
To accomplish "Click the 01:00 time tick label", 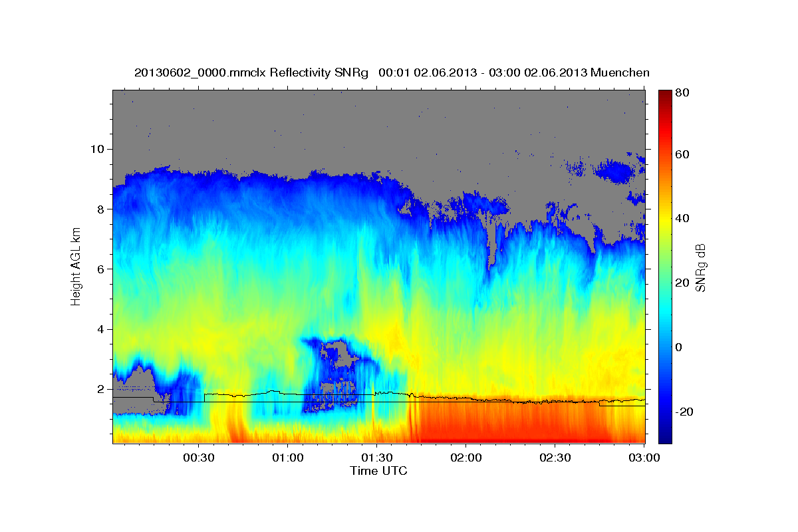I will 287,458.
